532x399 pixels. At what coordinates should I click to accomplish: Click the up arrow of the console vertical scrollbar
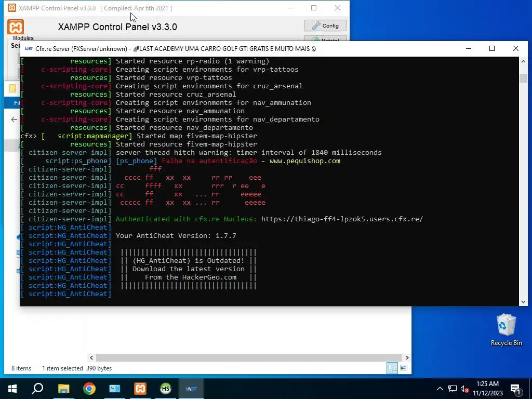[x=523, y=62]
